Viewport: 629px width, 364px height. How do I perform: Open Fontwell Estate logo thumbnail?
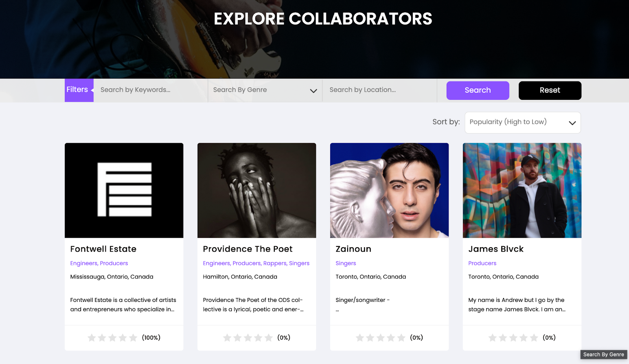coord(124,190)
